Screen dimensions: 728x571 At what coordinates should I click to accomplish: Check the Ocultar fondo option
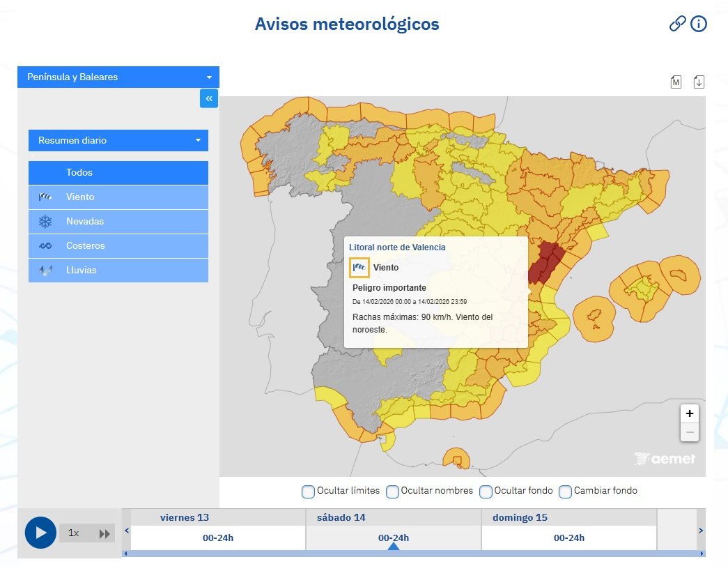[x=486, y=492]
